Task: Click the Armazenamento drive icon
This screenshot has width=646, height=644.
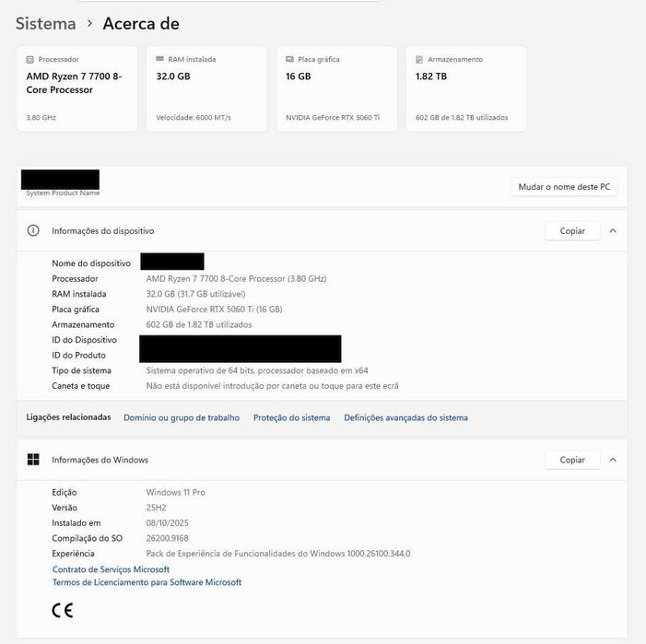Action: pos(419,60)
